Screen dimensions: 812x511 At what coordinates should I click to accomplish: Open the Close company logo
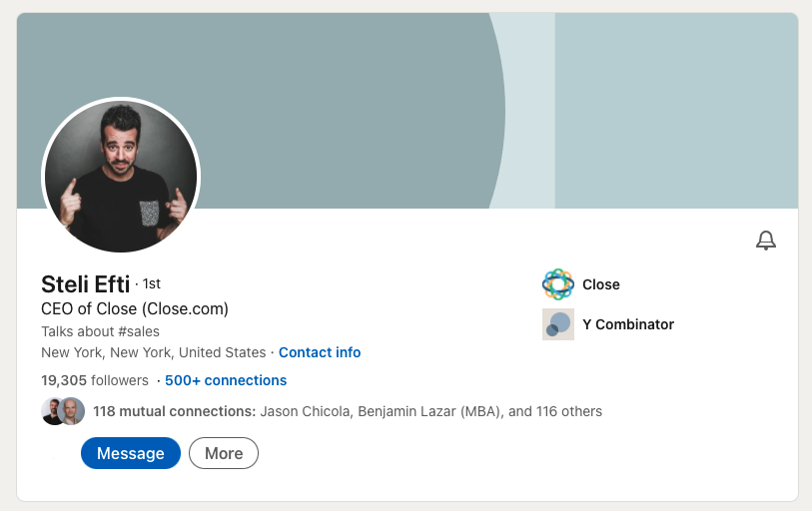pos(557,284)
